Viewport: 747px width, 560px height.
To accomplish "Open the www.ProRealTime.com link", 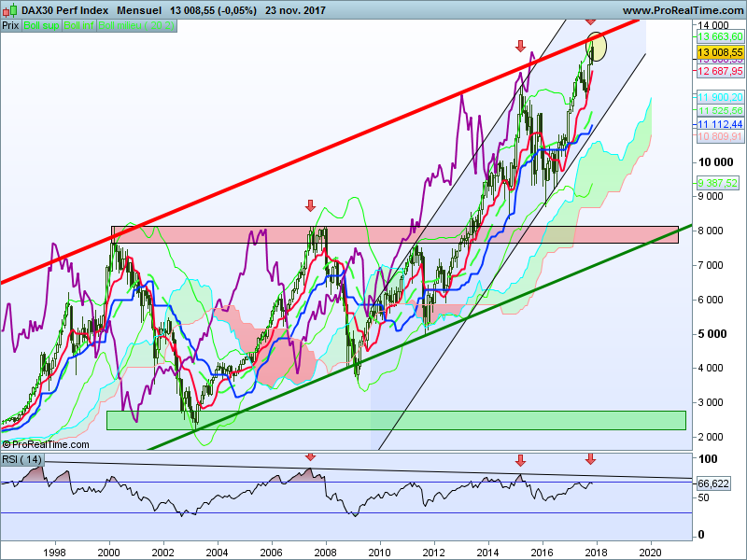I will pyautogui.click(x=684, y=10).
